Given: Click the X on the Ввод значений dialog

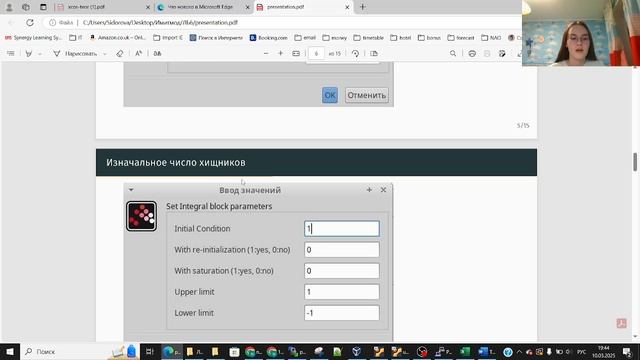Looking at the screenshot, I should click(x=383, y=190).
